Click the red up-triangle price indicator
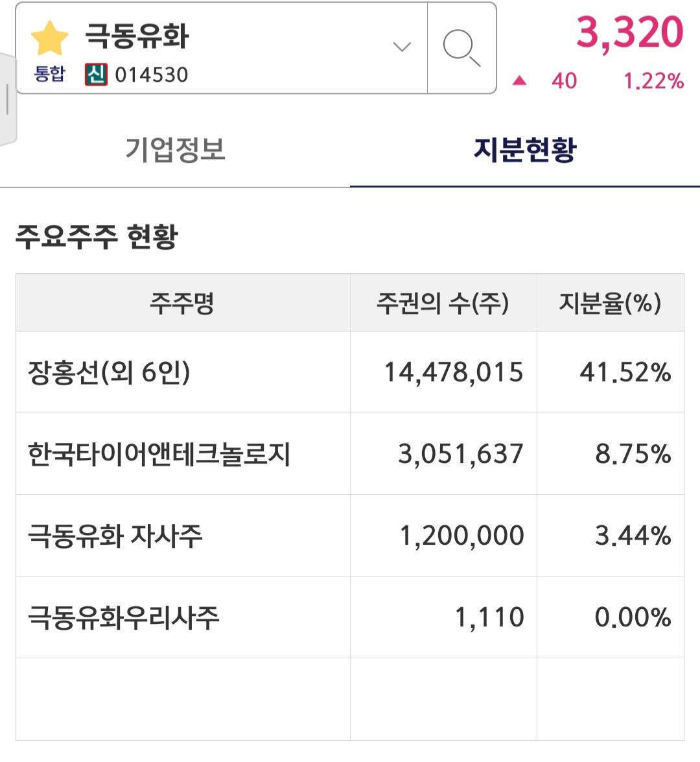 pyautogui.click(x=519, y=81)
